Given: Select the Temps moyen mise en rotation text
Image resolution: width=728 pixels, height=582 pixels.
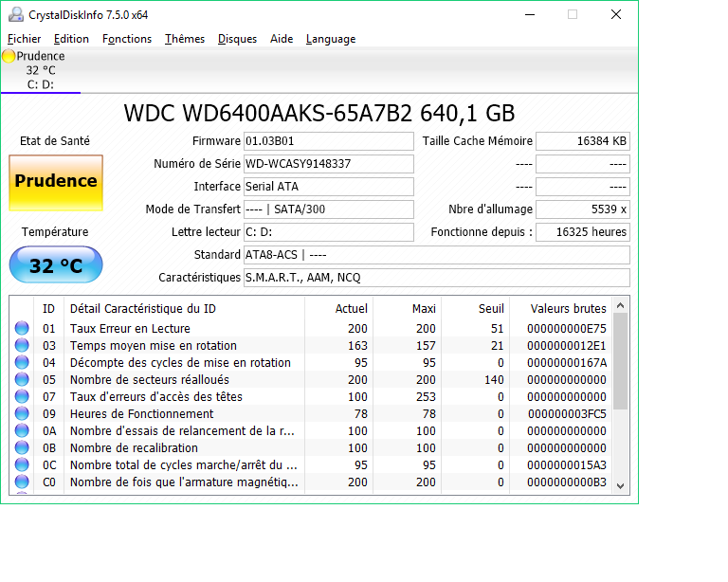Looking at the screenshot, I should click(x=154, y=346).
